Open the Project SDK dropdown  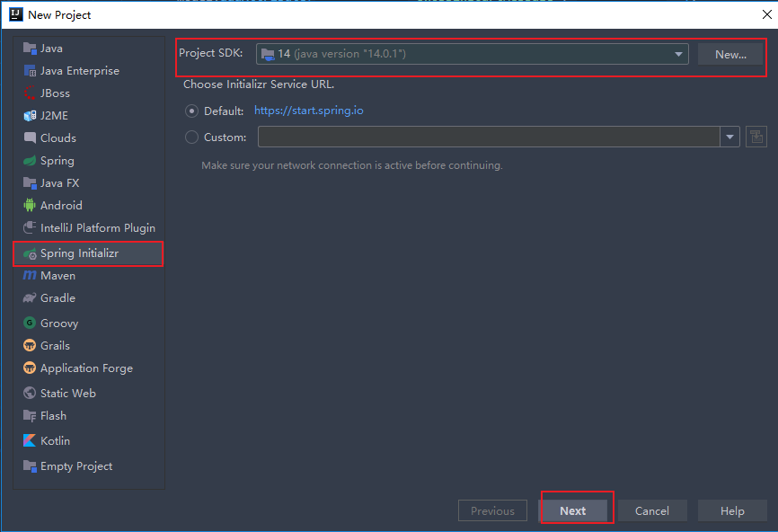472,54
